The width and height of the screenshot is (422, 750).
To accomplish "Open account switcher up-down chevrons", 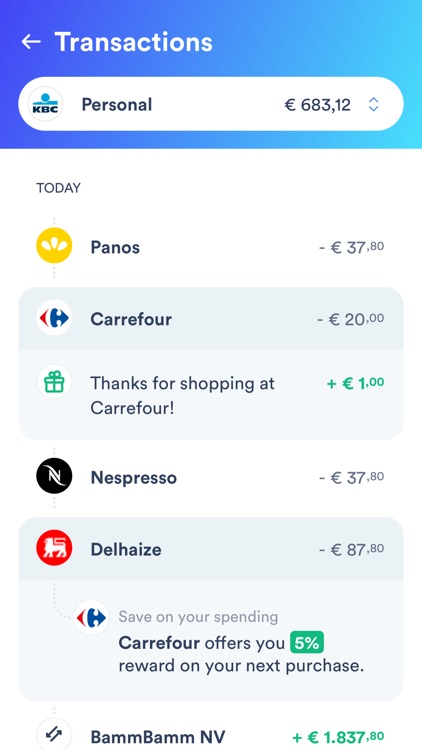I will tap(374, 104).
